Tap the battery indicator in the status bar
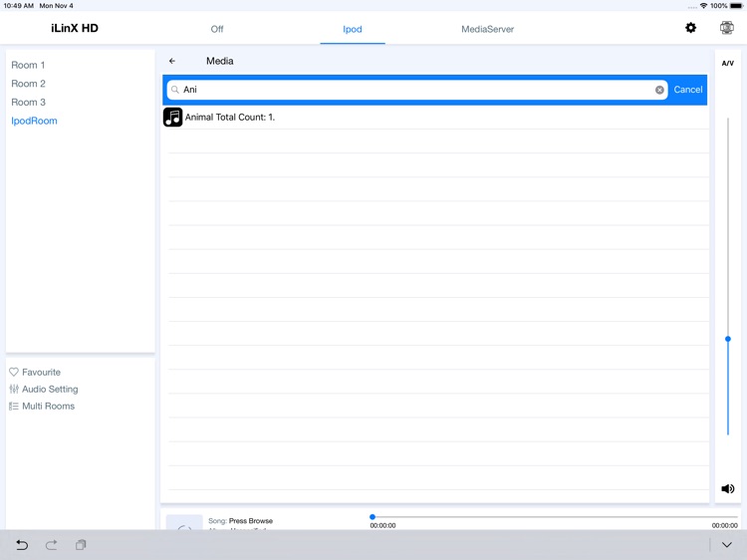The height and width of the screenshot is (560, 747). 736,6
